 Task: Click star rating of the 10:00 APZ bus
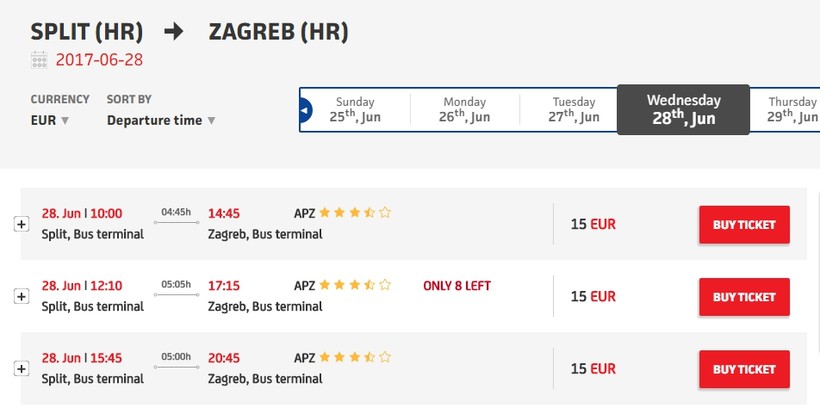[x=355, y=213]
